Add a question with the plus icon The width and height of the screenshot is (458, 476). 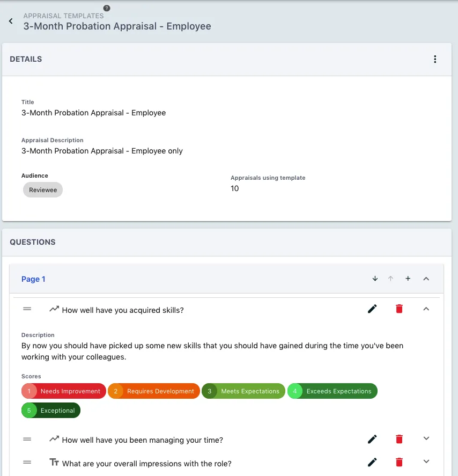click(x=408, y=279)
